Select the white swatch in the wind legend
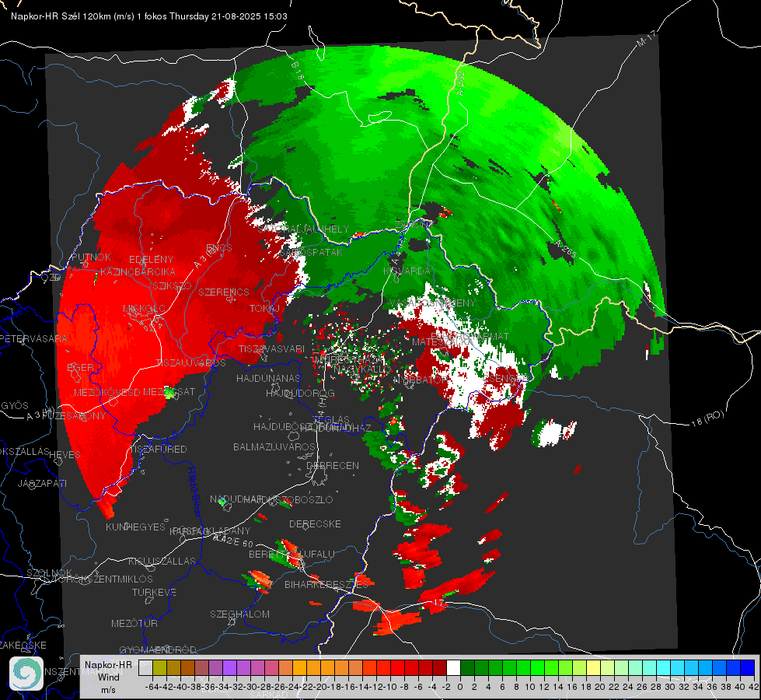761x700 pixels. [x=453, y=668]
